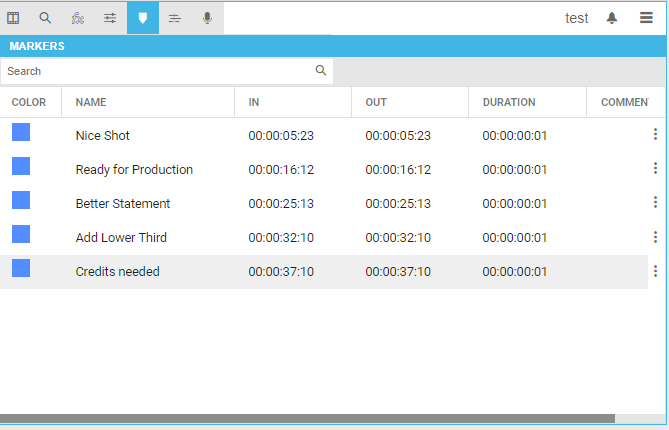Open options menu for Nice Shot marker
The height and width of the screenshot is (430, 669).
655,135
